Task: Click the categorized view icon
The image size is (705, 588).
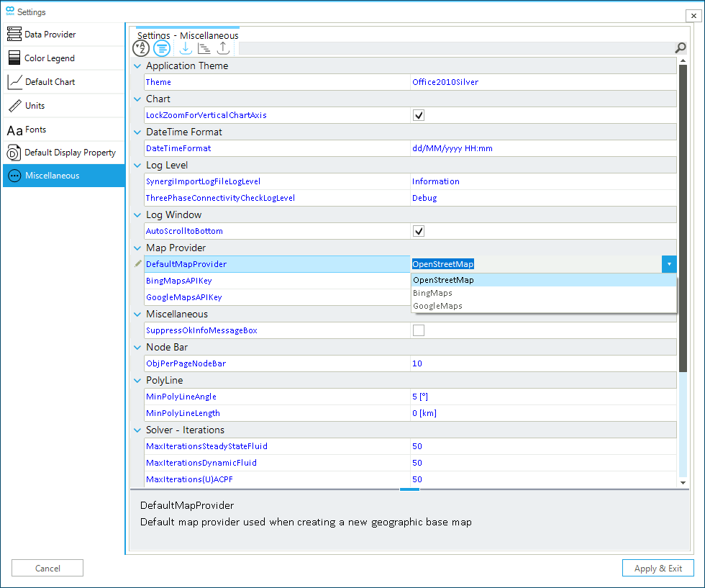Action: click(162, 48)
